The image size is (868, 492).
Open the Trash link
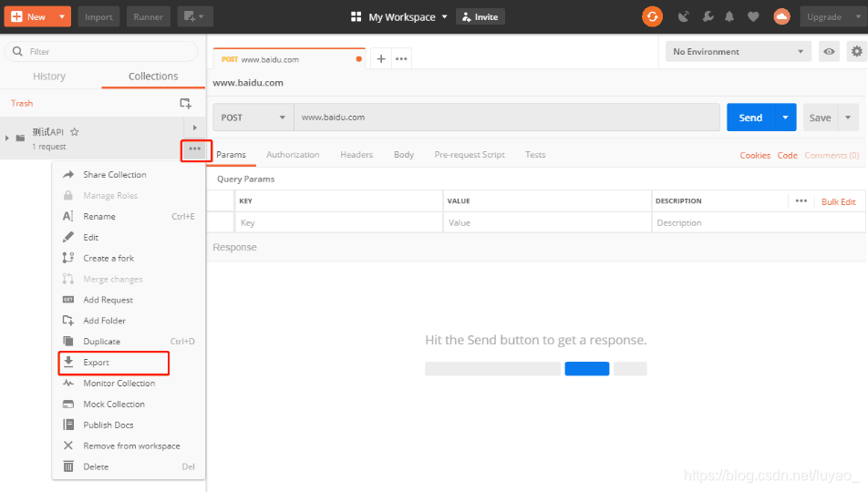[22, 104]
